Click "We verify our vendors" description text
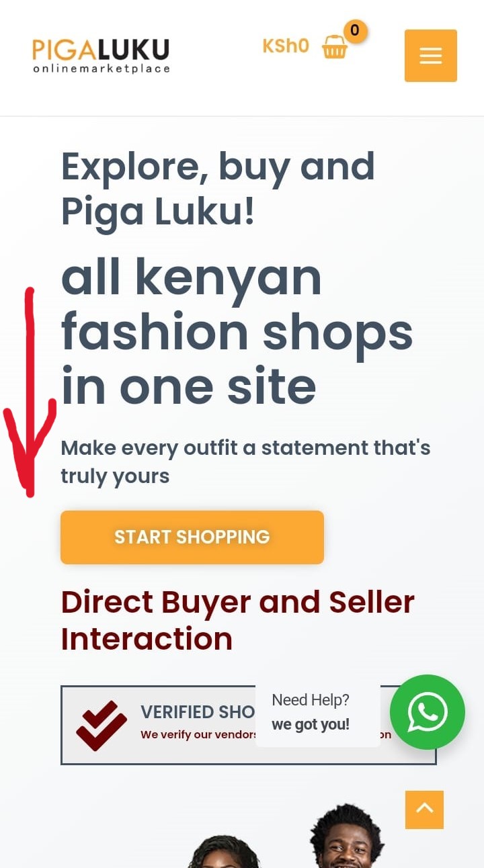 click(x=199, y=735)
